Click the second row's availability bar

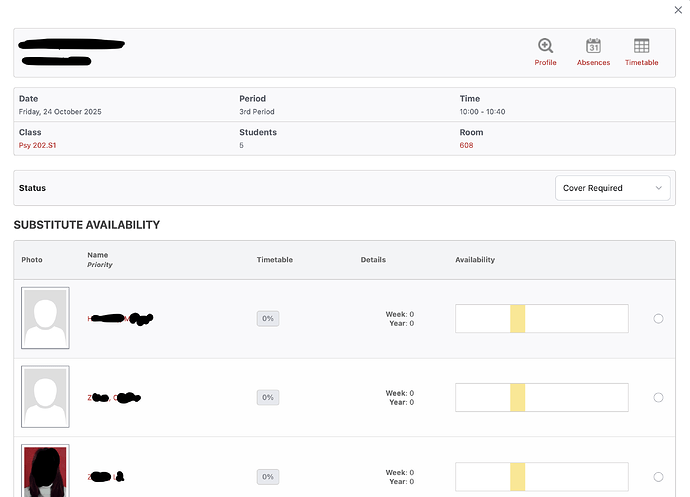(x=541, y=397)
